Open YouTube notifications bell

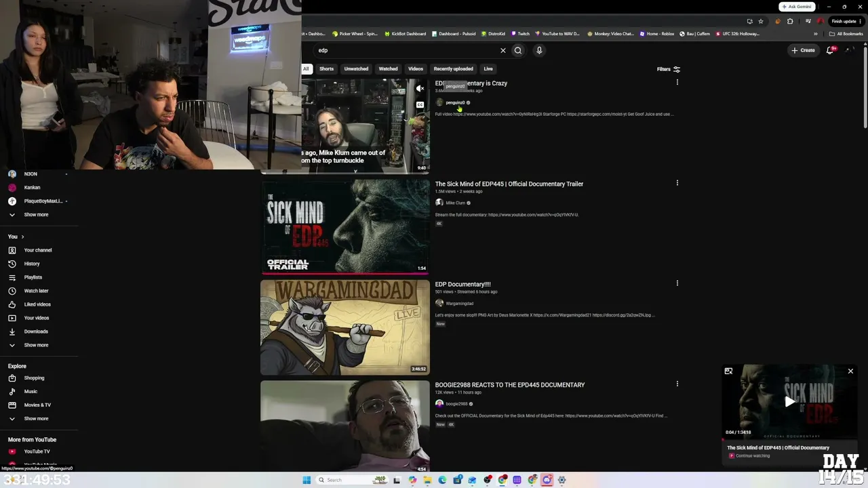point(830,50)
